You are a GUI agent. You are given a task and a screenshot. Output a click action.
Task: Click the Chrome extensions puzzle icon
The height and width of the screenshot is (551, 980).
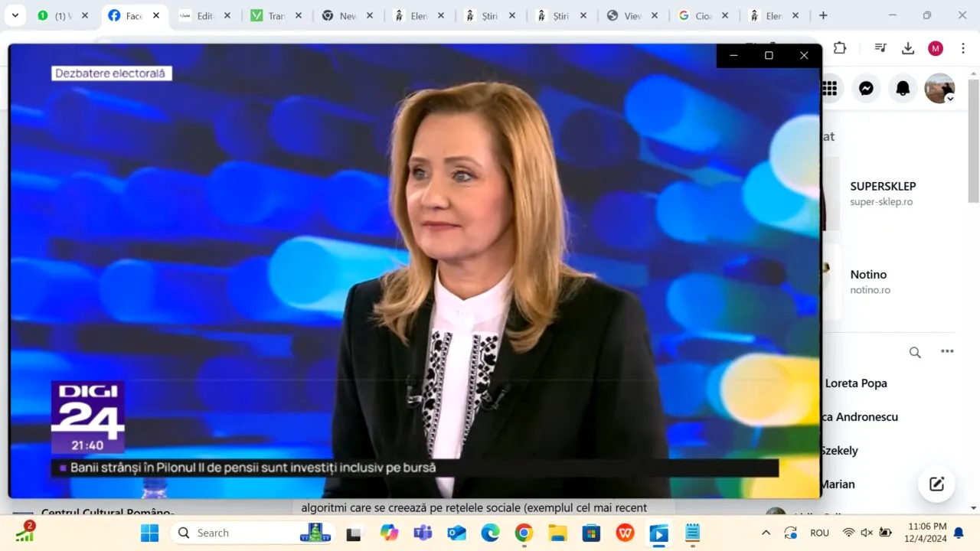point(840,48)
